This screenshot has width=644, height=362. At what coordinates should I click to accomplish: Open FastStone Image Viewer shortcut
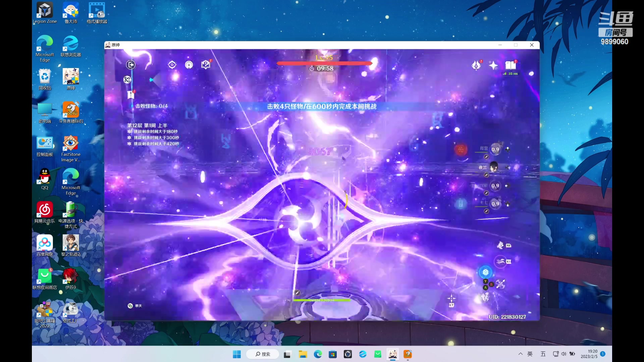click(x=71, y=149)
